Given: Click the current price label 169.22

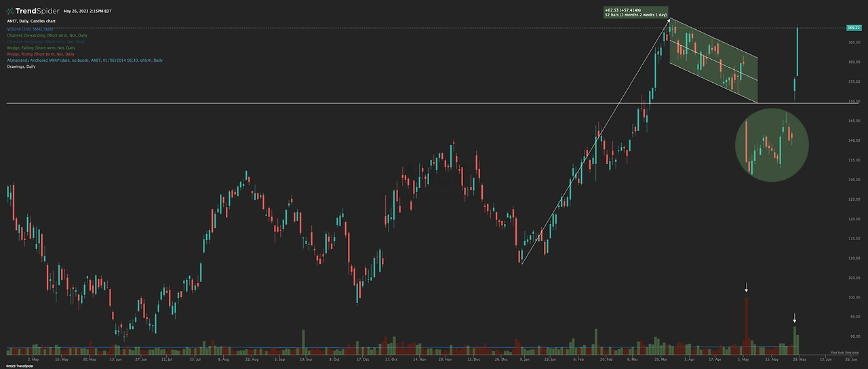Looking at the screenshot, I should click(854, 28).
